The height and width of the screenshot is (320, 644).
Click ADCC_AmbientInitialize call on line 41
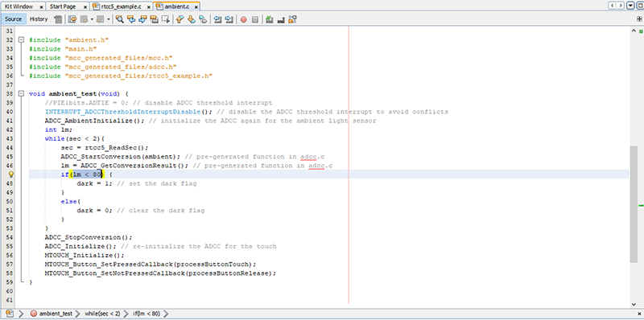click(94, 121)
